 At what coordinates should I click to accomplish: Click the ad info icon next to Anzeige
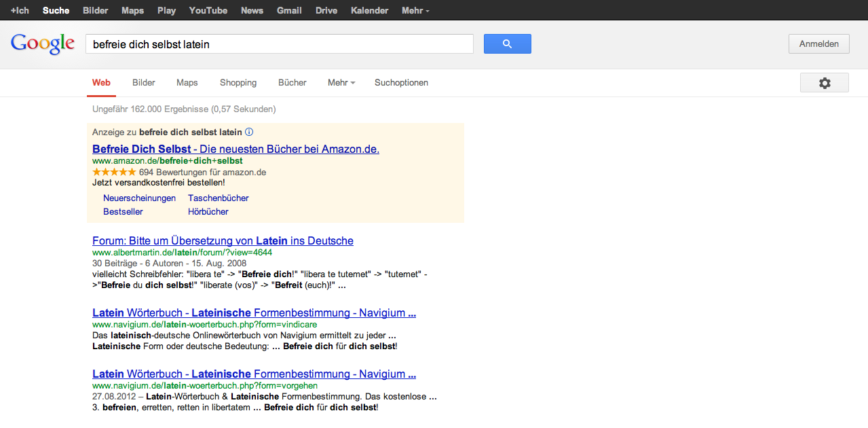pyautogui.click(x=249, y=132)
